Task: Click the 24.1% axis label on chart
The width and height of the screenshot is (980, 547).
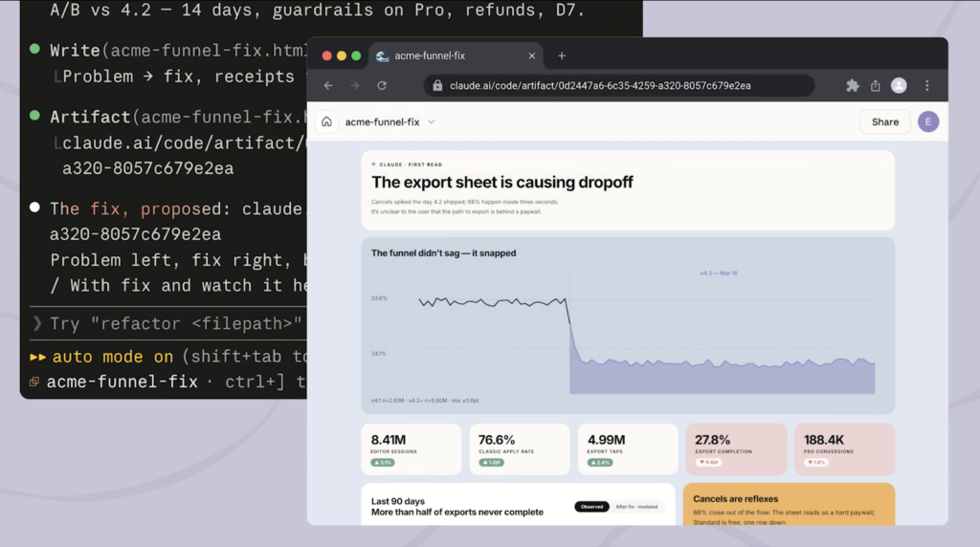Action: point(379,354)
